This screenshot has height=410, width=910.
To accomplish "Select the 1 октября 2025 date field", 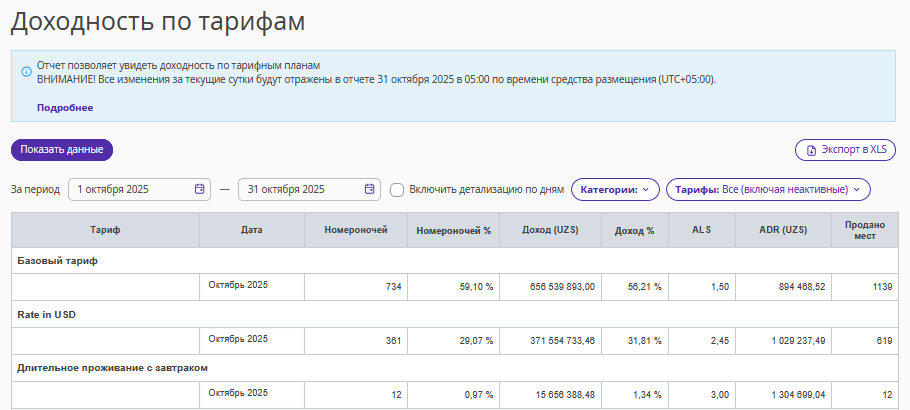I will (x=138, y=189).
